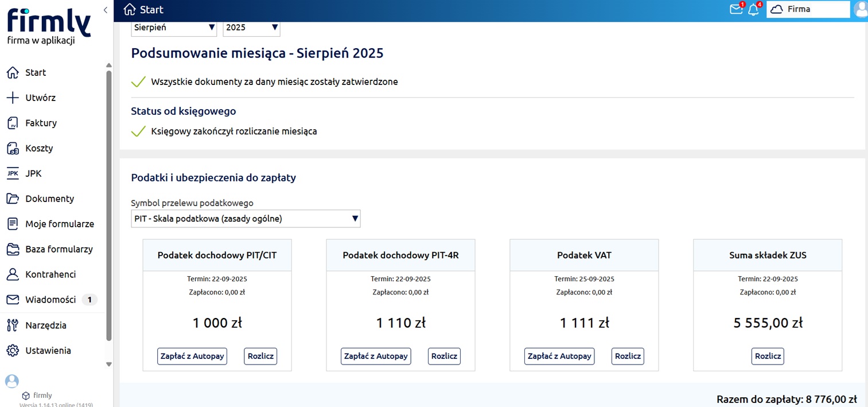Image resolution: width=868 pixels, height=407 pixels.
Task: Expand the tax transfer symbol dropdown
Action: pyautogui.click(x=246, y=219)
